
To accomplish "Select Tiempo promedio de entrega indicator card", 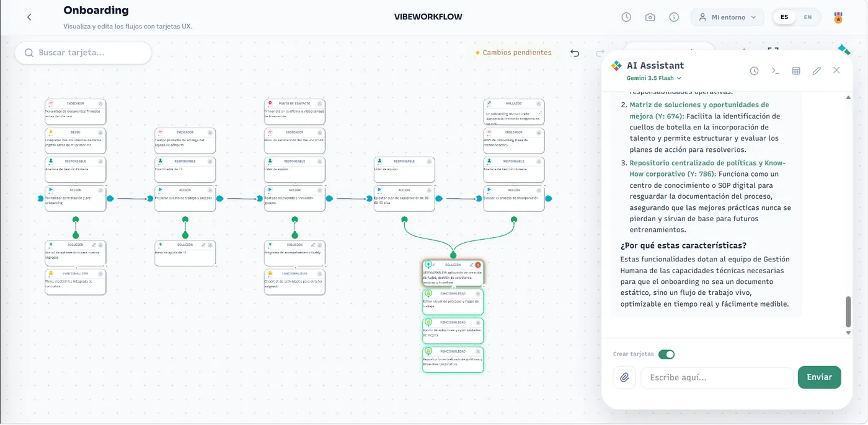I will tap(185, 141).
